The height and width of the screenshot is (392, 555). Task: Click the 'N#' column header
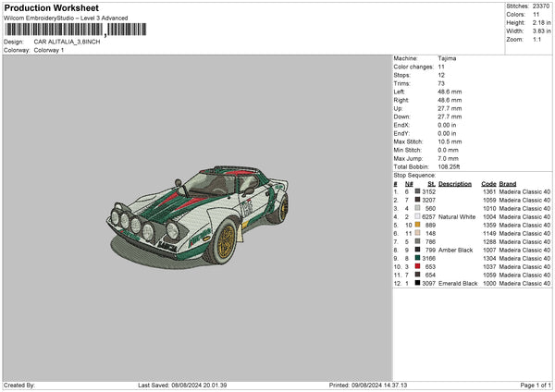coord(409,184)
